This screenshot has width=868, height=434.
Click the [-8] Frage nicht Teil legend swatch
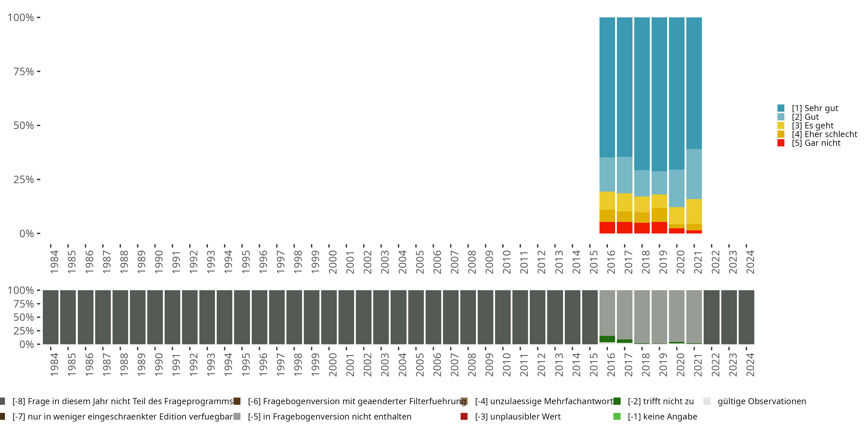pyautogui.click(x=3, y=401)
